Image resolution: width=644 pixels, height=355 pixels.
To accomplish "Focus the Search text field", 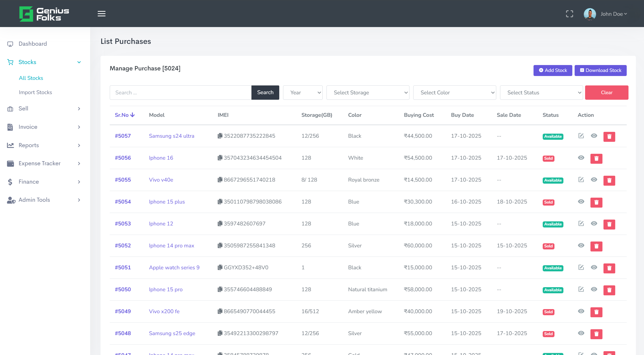I will [x=180, y=93].
